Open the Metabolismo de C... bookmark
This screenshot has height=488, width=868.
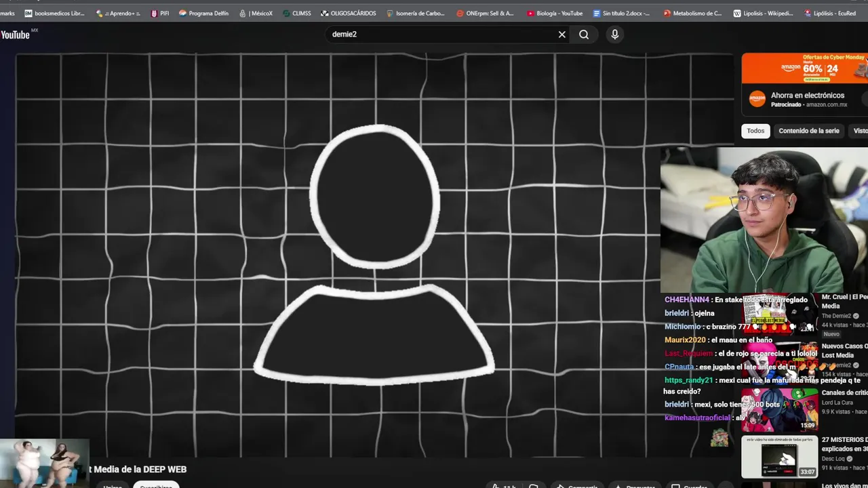692,13
